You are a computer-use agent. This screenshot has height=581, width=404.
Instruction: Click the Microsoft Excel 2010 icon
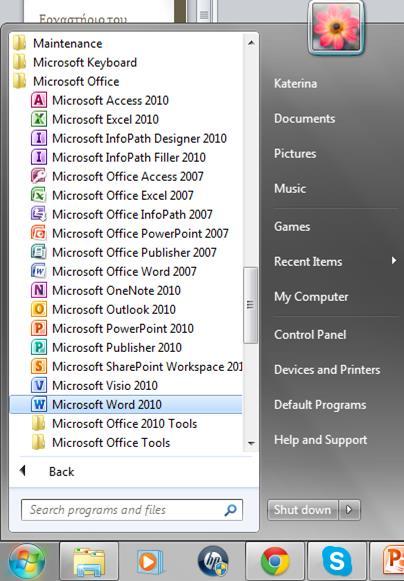click(39, 119)
